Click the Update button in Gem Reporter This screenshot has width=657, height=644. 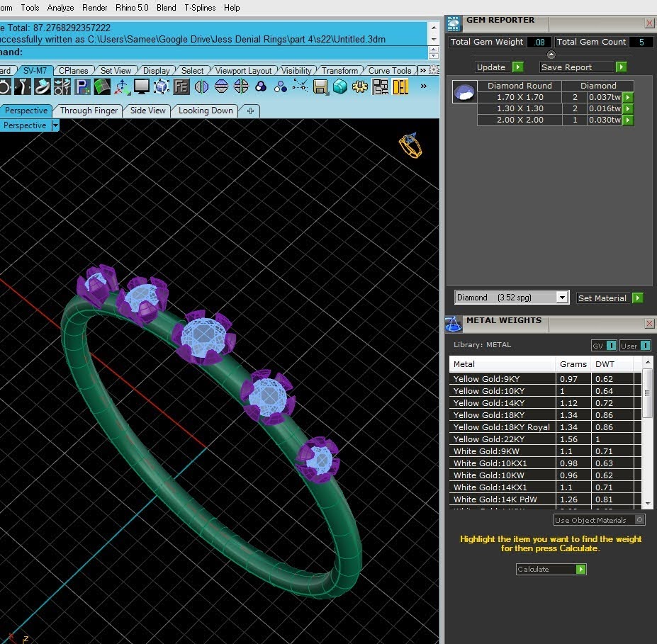[499, 67]
